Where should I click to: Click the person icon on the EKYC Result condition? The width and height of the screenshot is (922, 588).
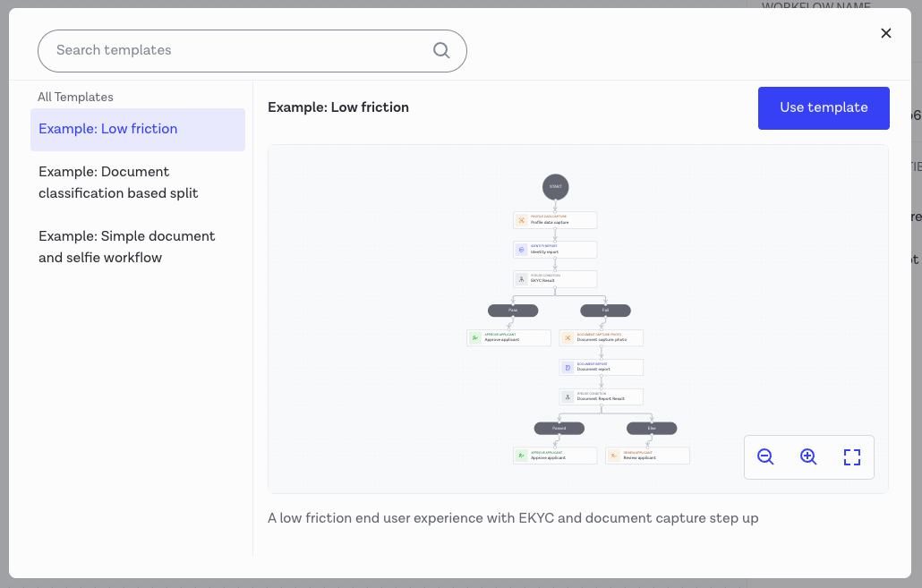point(521,278)
